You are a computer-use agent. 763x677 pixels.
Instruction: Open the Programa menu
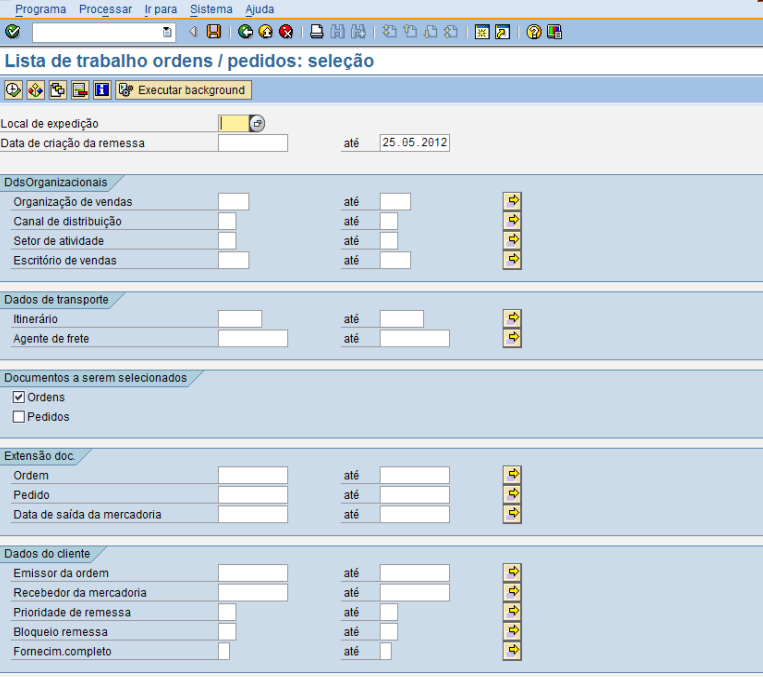(x=40, y=9)
